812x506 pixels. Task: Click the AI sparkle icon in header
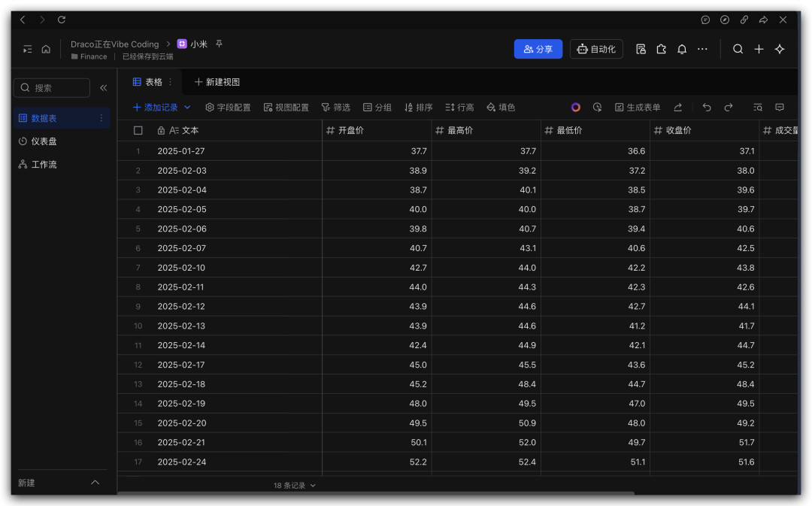pos(780,49)
